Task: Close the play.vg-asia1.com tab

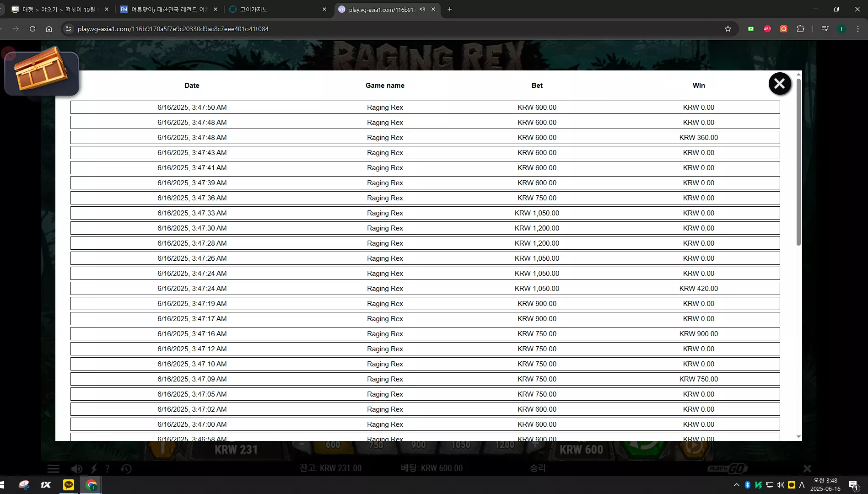Action: click(433, 9)
